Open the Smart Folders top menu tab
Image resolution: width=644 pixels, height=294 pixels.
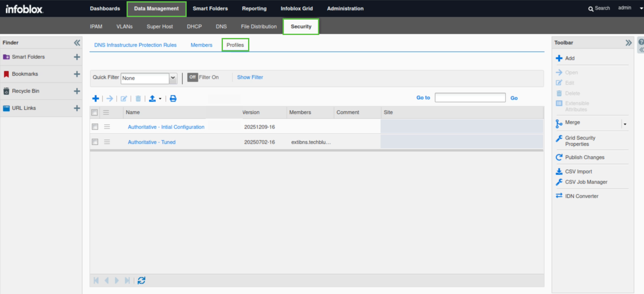[x=210, y=9]
